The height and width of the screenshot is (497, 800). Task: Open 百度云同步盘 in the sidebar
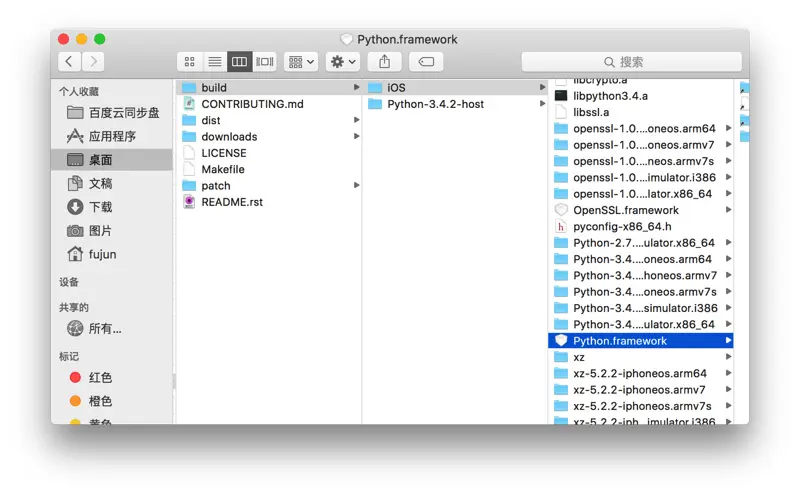pyautogui.click(x=113, y=113)
